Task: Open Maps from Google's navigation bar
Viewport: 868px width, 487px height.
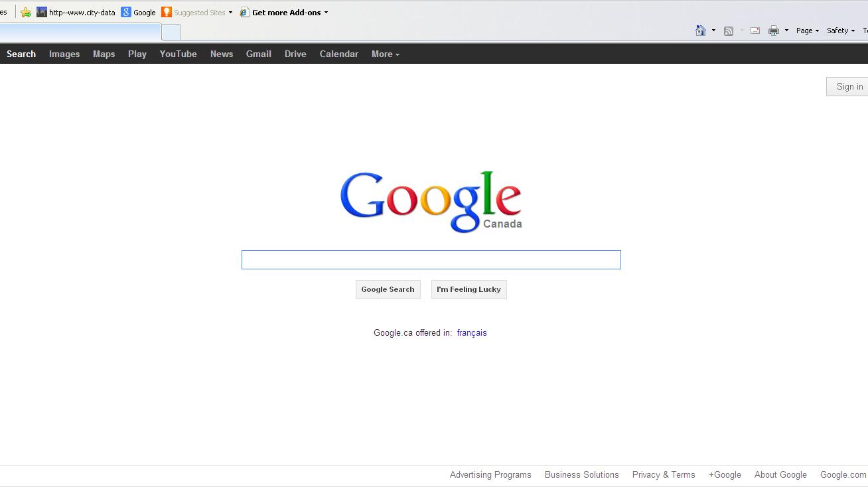Action: tap(104, 54)
